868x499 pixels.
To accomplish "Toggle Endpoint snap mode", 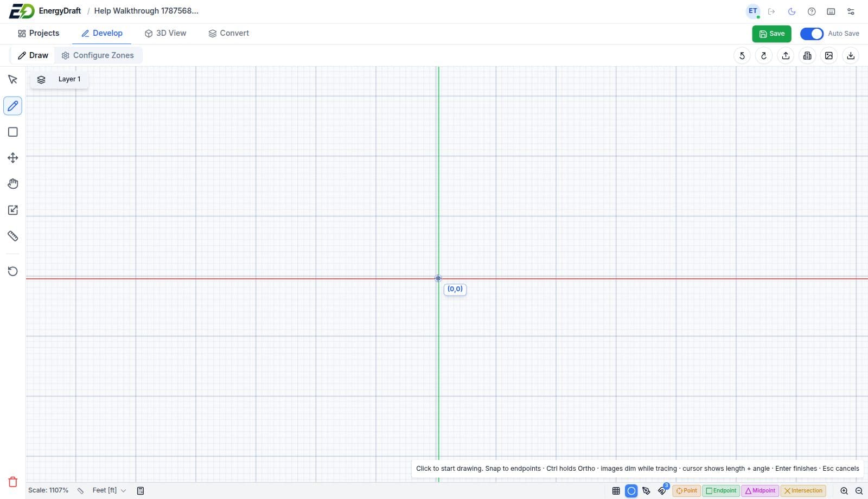I will click(x=721, y=491).
